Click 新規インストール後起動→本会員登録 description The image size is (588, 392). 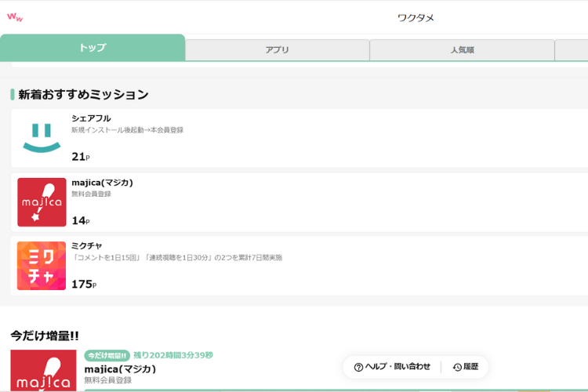(x=128, y=130)
